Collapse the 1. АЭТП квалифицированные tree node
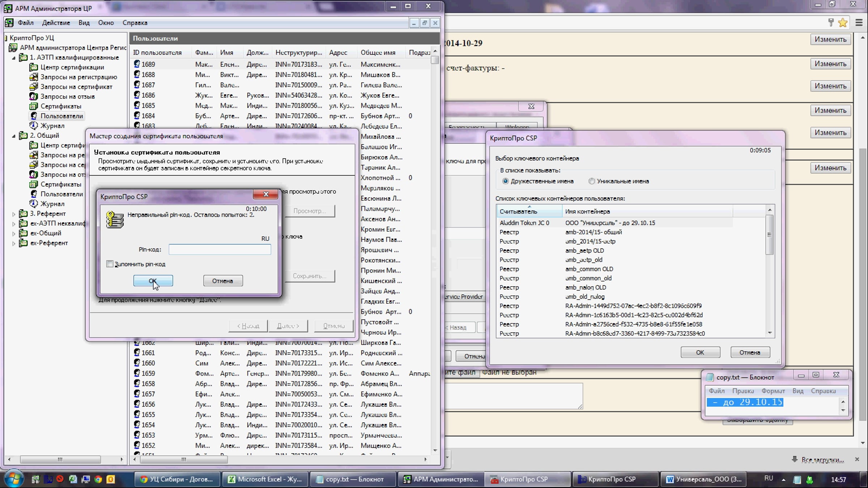The height and width of the screenshot is (488, 868). click(14, 58)
